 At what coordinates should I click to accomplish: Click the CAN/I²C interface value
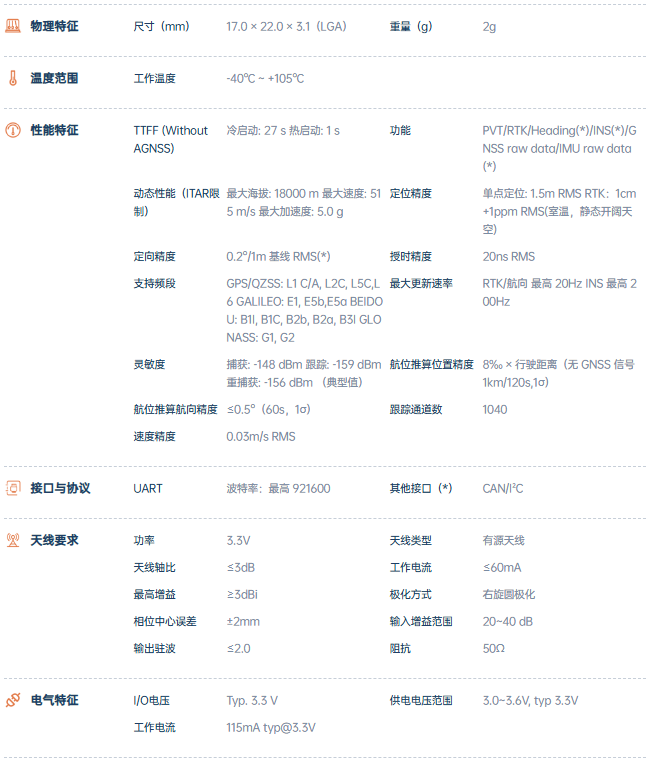click(x=502, y=488)
